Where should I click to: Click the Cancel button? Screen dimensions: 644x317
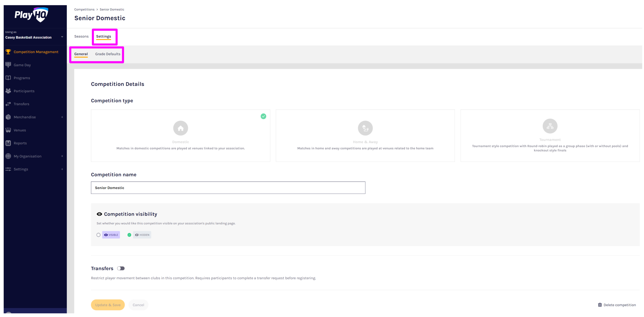[138, 305]
